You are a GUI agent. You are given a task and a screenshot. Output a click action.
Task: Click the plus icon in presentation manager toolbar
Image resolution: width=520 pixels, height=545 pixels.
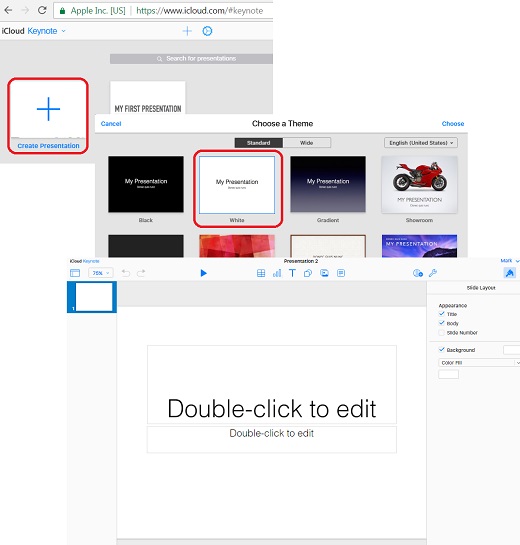point(187,31)
